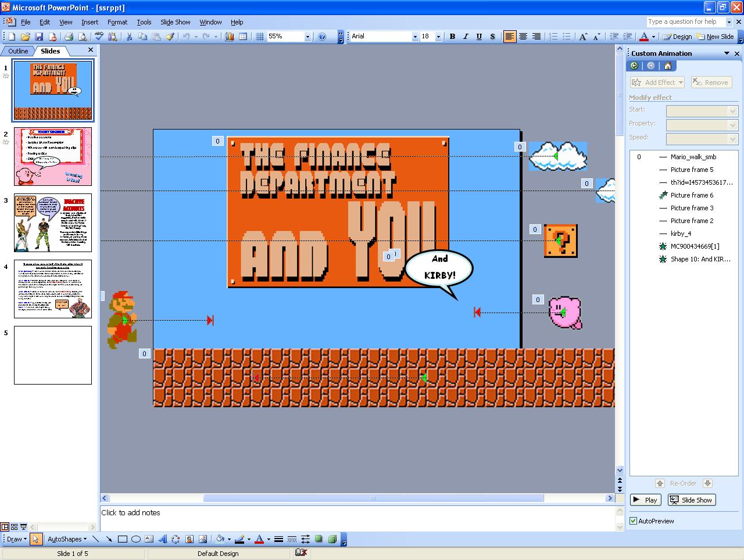Toggle the Show/Hide Grid button
Screen dimensions: 744x560
coord(259,37)
